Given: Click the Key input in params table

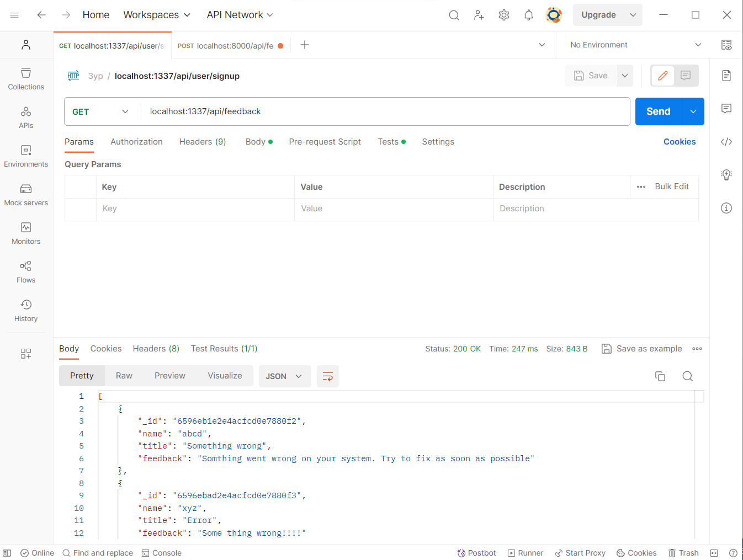Looking at the screenshot, I should (195, 209).
